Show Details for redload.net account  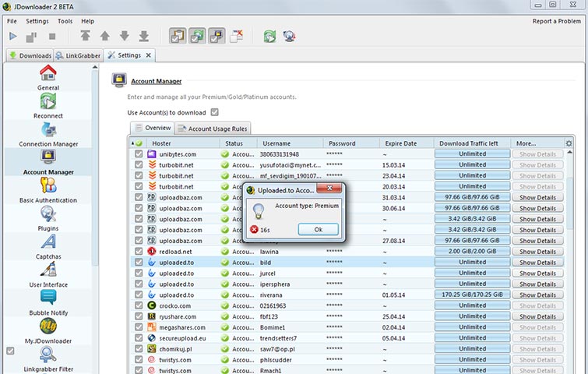(537, 252)
